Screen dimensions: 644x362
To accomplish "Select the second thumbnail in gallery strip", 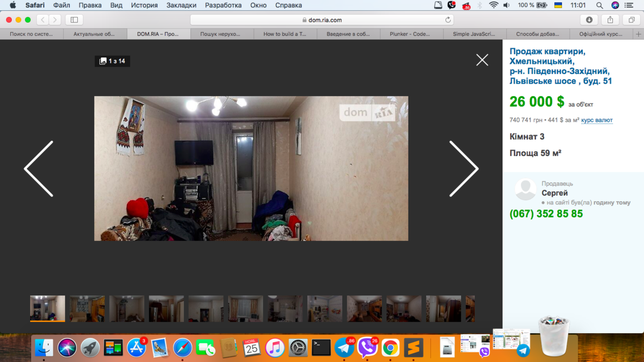I will click(x=87, y=308).
